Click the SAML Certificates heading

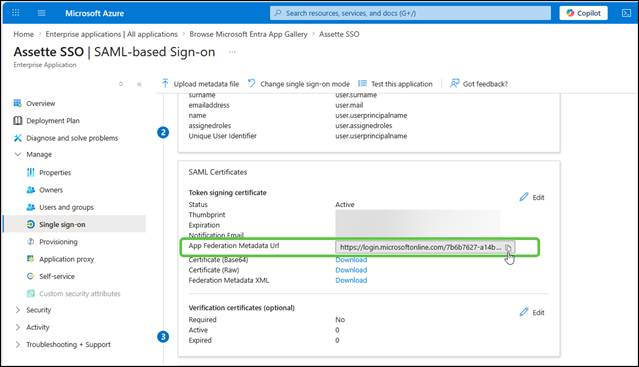coord(218,172)
